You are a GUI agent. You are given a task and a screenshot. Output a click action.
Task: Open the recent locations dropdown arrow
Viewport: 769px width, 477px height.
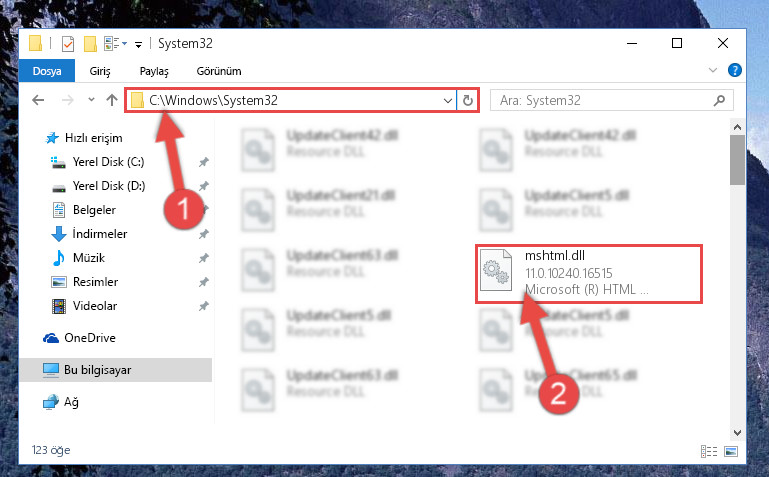[x=91, y=100]
